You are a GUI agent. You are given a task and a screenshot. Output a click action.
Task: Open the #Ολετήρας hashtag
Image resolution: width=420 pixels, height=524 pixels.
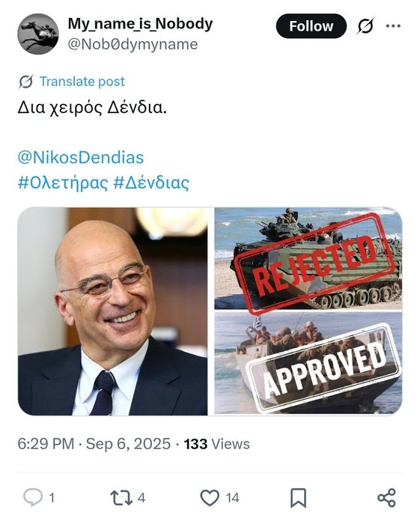pos(63,183)
